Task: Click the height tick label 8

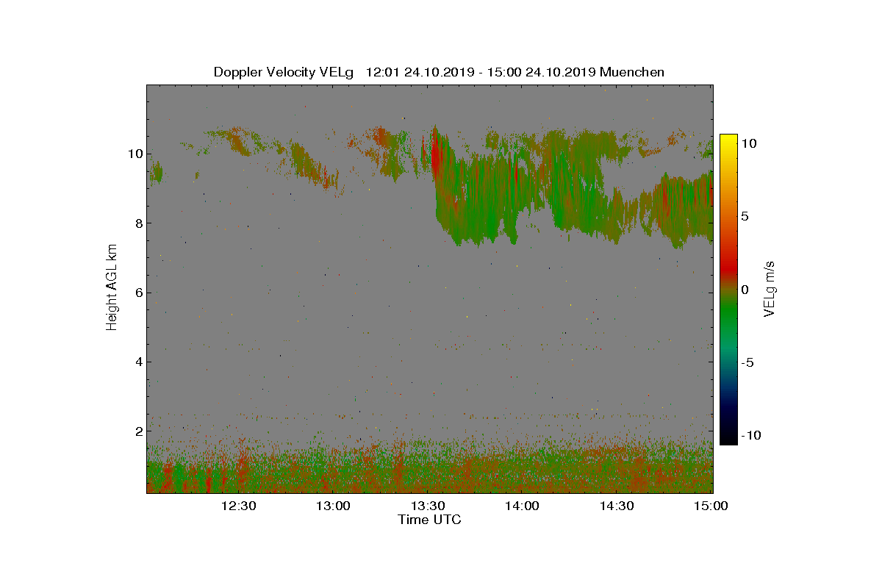Action: 138,223
